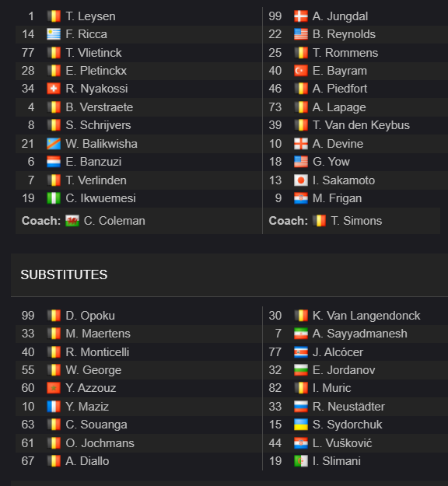
Task: Click the Turkey flag next to E. Bayram
Action: [301, 71]
